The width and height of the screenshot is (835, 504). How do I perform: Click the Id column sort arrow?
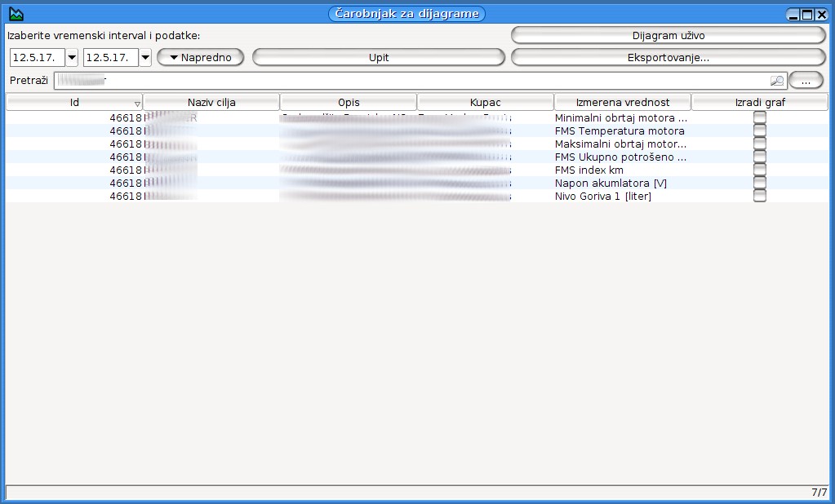137,104
